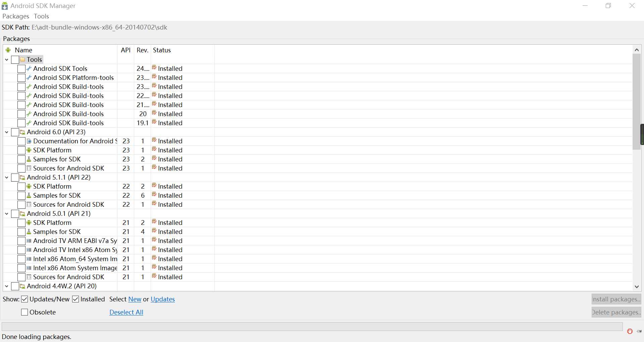Image resolution: width=644 pixels, height=342 pixels.
Task: Click API 23 Sources for Android SDK icon
Action: 29,168
